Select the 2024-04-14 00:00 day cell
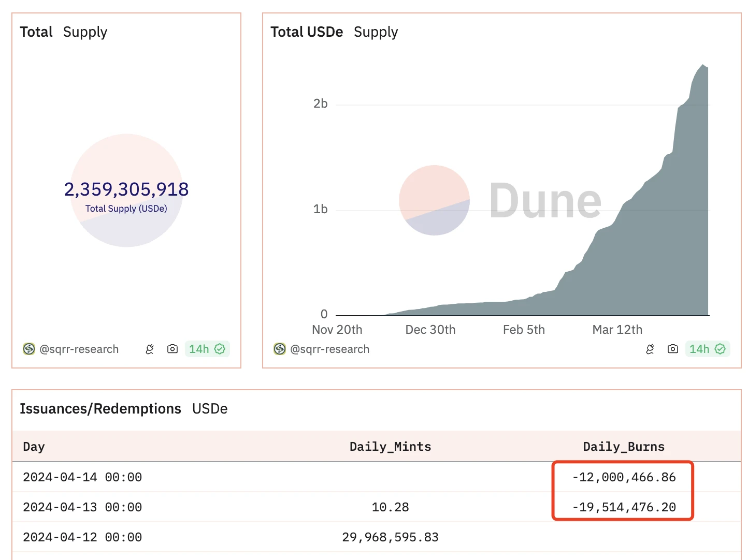748x560 pixels. [82, 477]
